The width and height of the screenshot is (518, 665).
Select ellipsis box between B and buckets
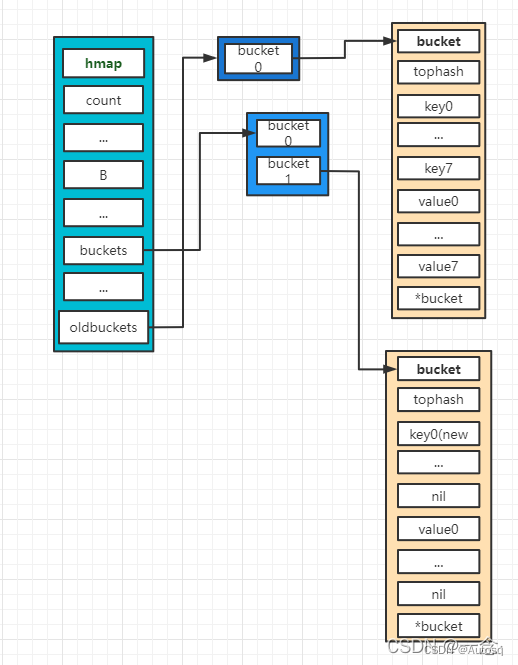pos(104,213)
